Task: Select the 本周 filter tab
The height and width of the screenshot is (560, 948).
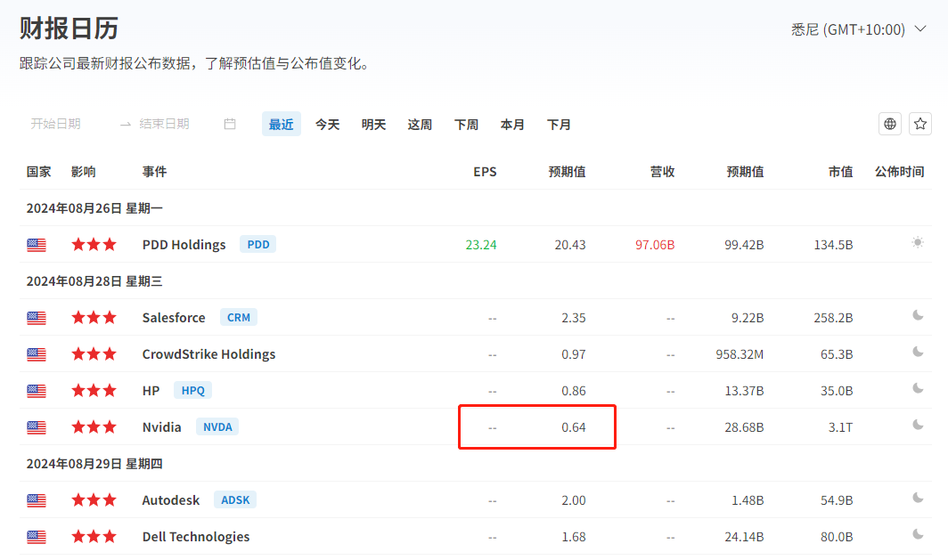Action: tap(421, 125)
